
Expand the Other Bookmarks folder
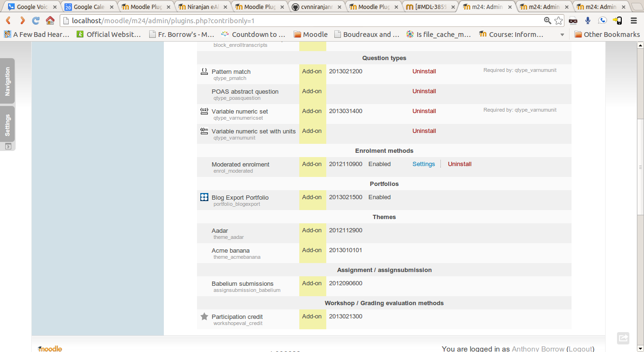pyautogui.click(x=607, y=34)
